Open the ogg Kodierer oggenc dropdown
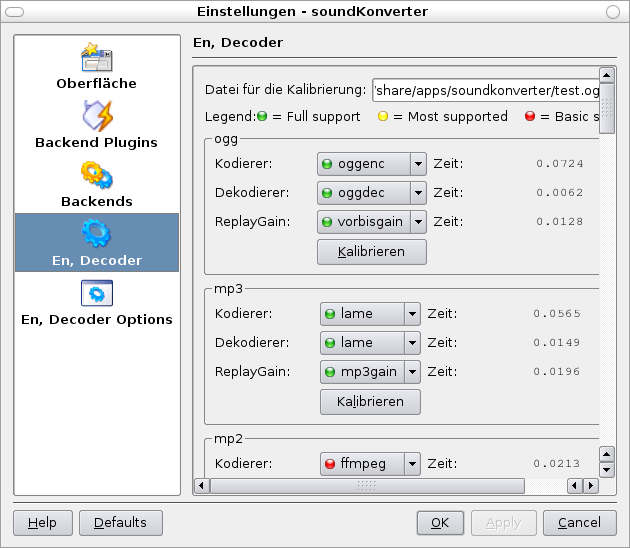Image resolution: width=630 pixels, height=548 pixels. (372, 164)
